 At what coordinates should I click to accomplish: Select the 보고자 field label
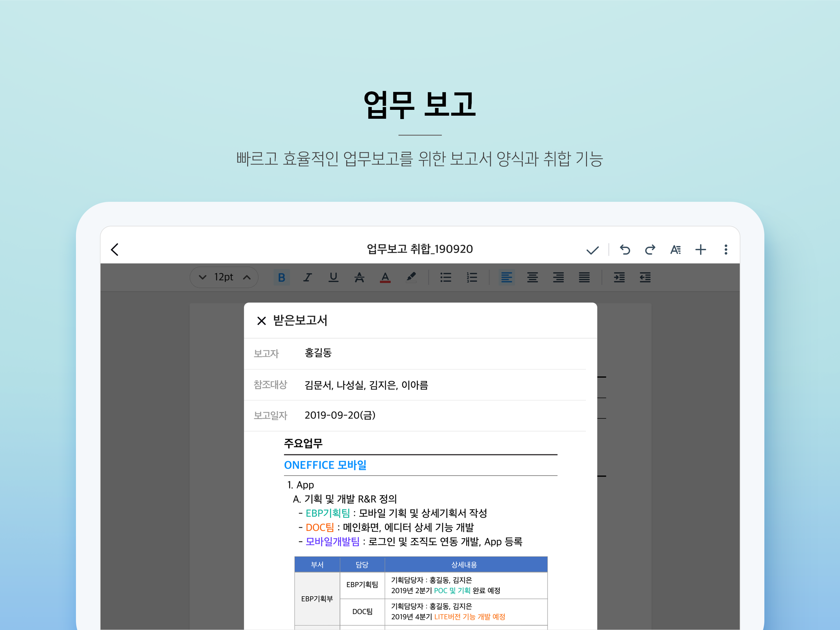tap(266, 354)
